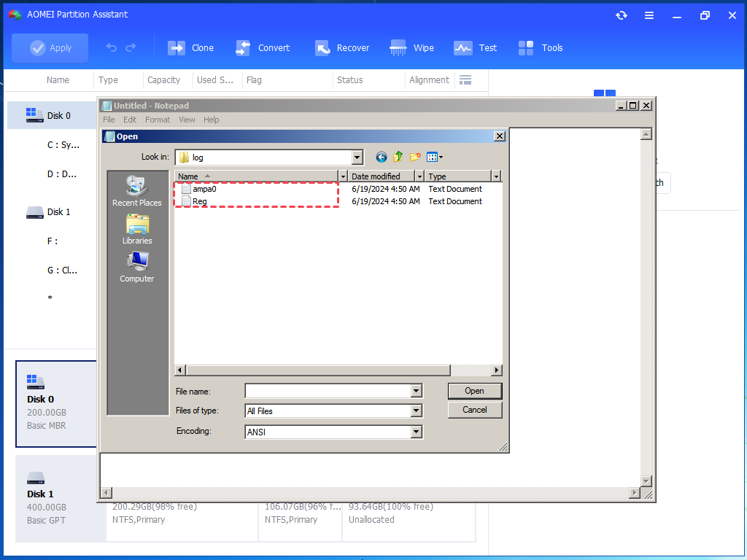
Task: Open the Name column filter arrow
Action: point(343,176)
